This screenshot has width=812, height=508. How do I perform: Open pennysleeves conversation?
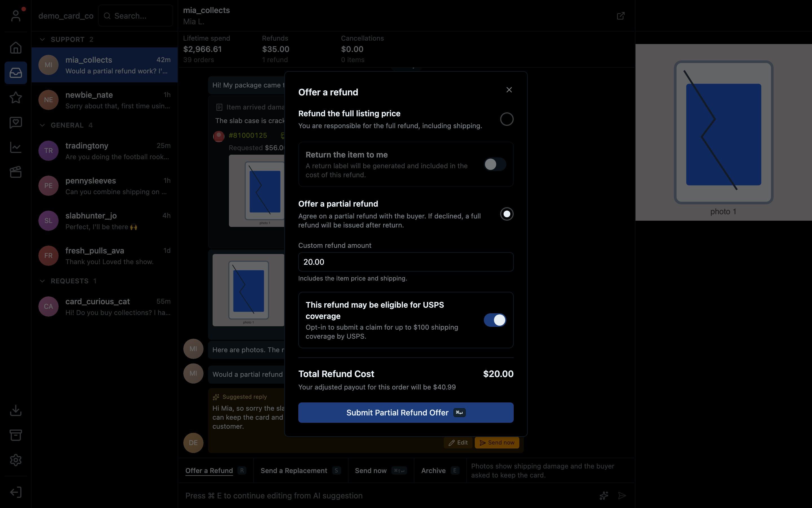105,185
